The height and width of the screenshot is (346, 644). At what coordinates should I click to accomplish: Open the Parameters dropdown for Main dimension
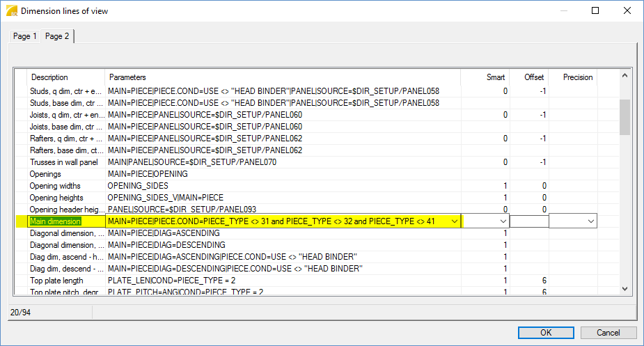coord(455,221)
